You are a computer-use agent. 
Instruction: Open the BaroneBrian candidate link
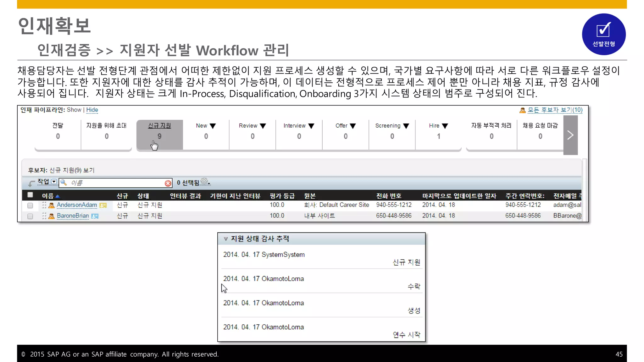coord(73,216)
